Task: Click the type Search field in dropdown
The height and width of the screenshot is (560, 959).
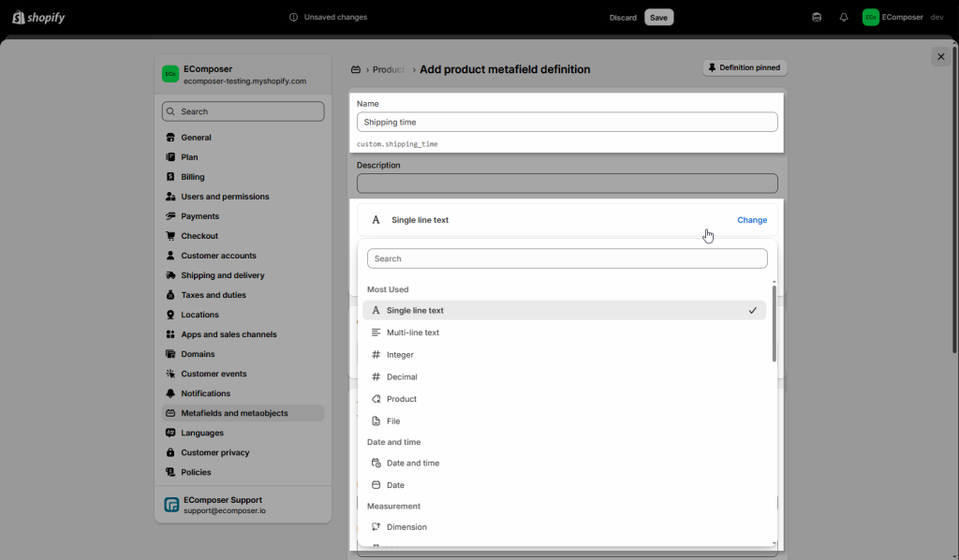Action: [567, 258]
